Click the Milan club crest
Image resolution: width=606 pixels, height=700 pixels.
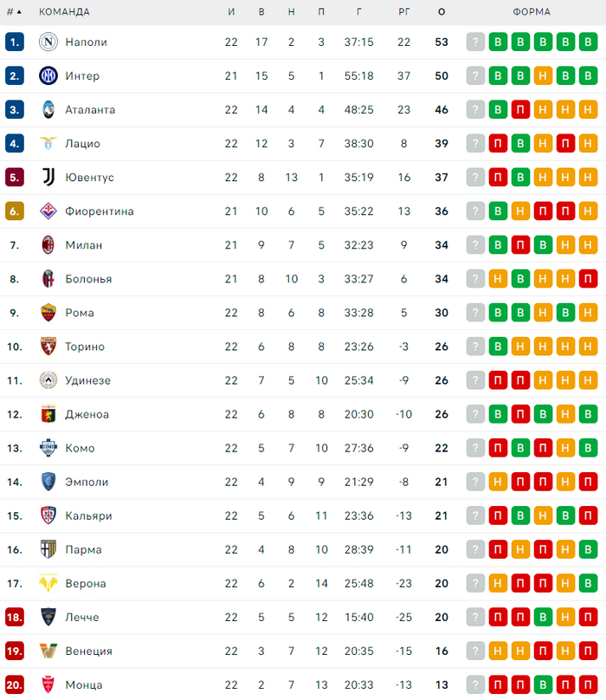[x=48, y=244]
